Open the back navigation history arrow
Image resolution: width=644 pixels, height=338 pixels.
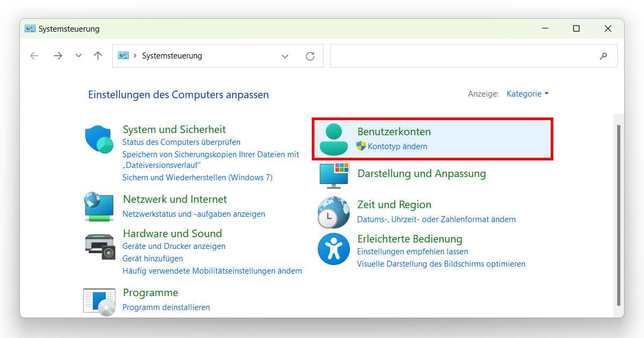[x=78, y=55]
